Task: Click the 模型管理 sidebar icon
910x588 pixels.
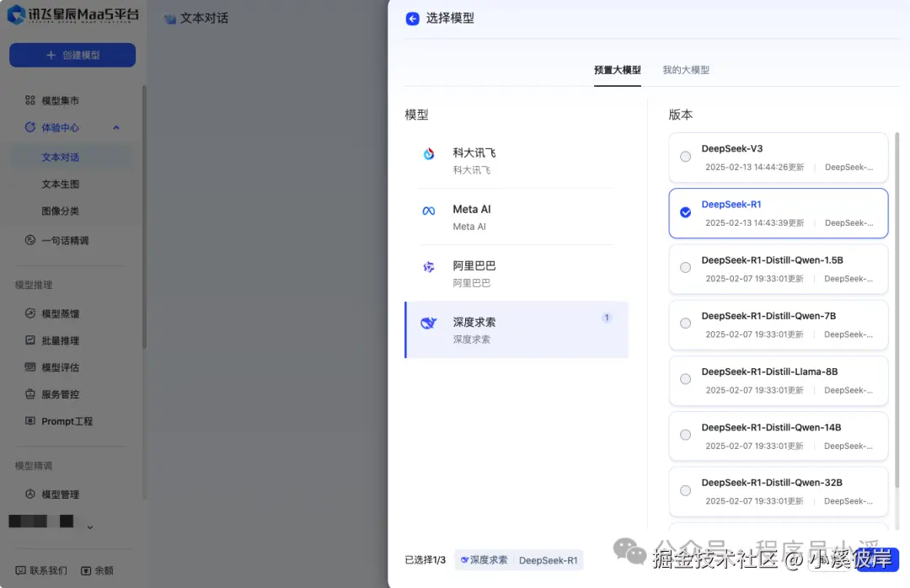Action: pyautogui.click(x=30, y=494)
